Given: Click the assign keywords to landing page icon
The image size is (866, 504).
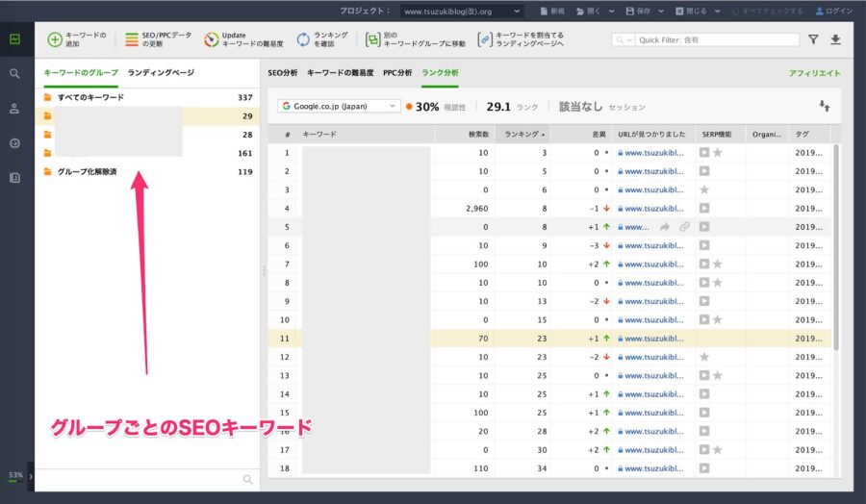Looking at the screenshot, I should click(485, 39).
